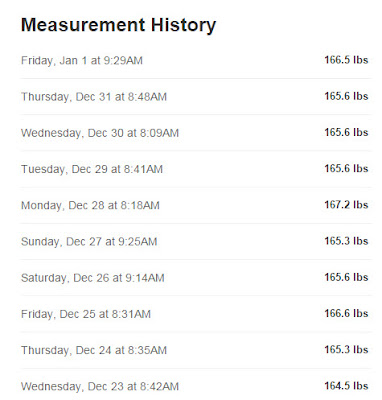Click the 165.3 lbs value for Dec 24
The width and height of the screenshot is (382, 400).
point(346,350)
